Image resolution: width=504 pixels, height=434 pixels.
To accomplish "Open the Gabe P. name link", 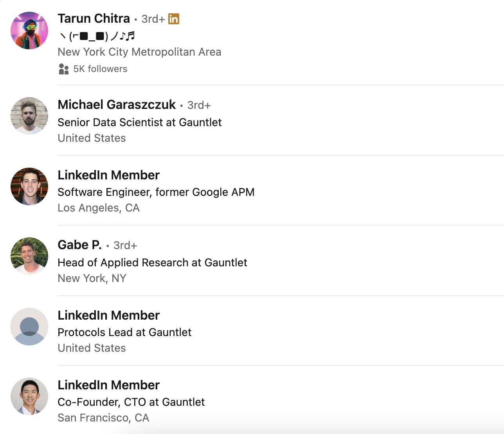I will click(x=80, y=245).
